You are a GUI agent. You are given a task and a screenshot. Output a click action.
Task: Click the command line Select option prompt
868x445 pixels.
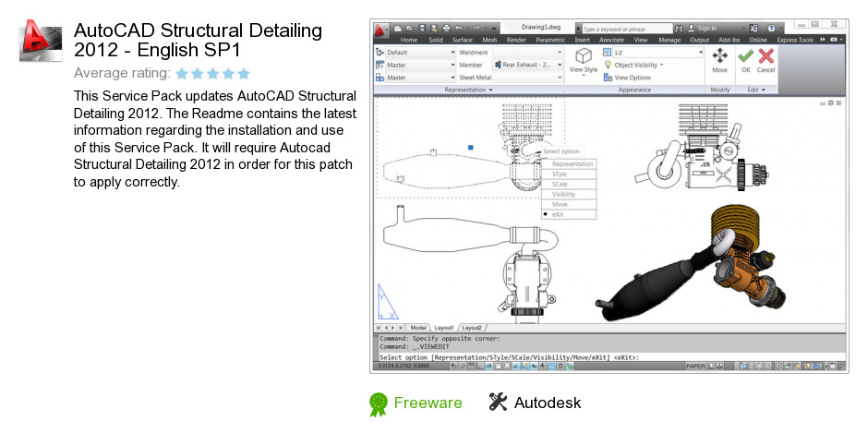tap(509, 357)
